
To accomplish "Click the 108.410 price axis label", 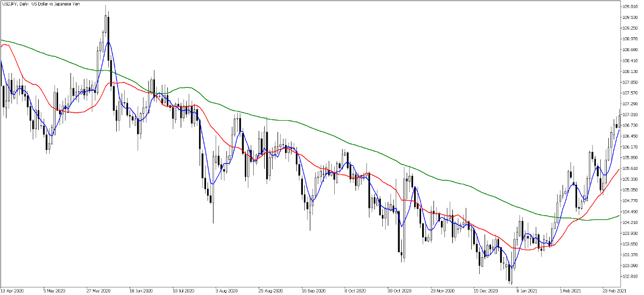I will pos(630,61).
